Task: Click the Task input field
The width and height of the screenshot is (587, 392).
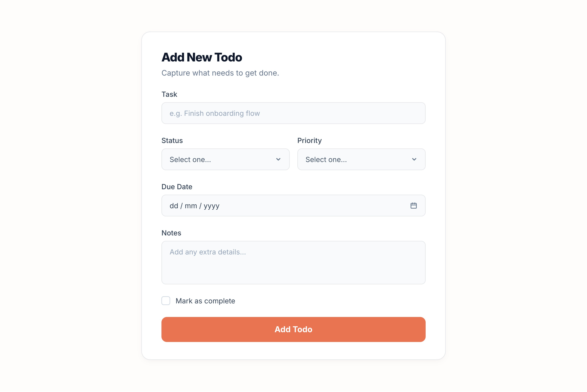Action: 293,113
